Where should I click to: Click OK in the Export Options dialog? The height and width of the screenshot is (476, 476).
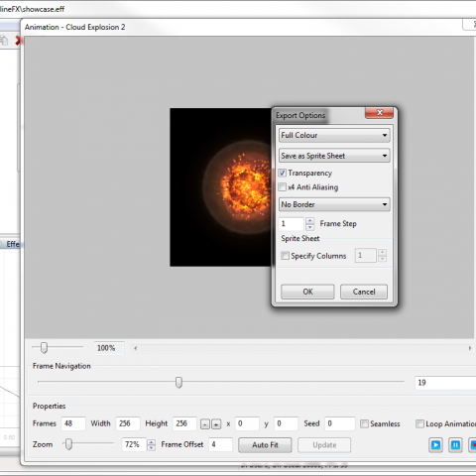(307, 292)
